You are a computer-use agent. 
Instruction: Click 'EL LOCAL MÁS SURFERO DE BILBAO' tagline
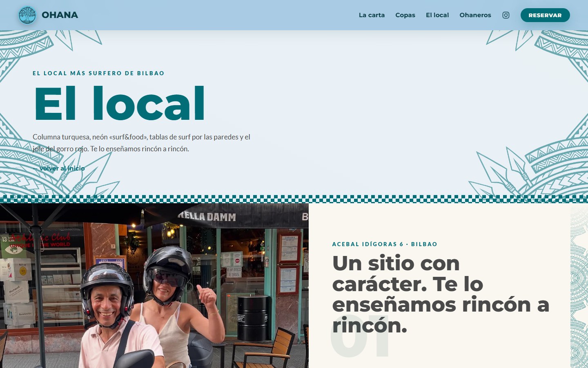point(98,73)
